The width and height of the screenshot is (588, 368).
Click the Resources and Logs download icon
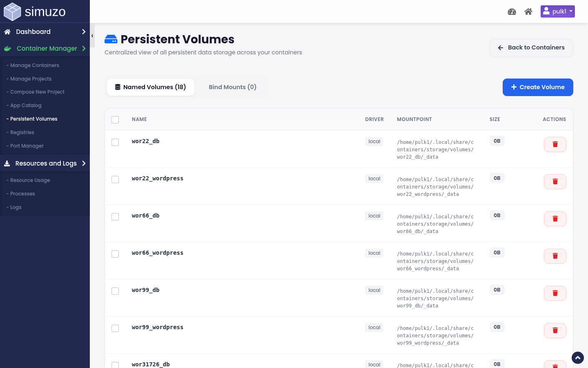point(7,164)
